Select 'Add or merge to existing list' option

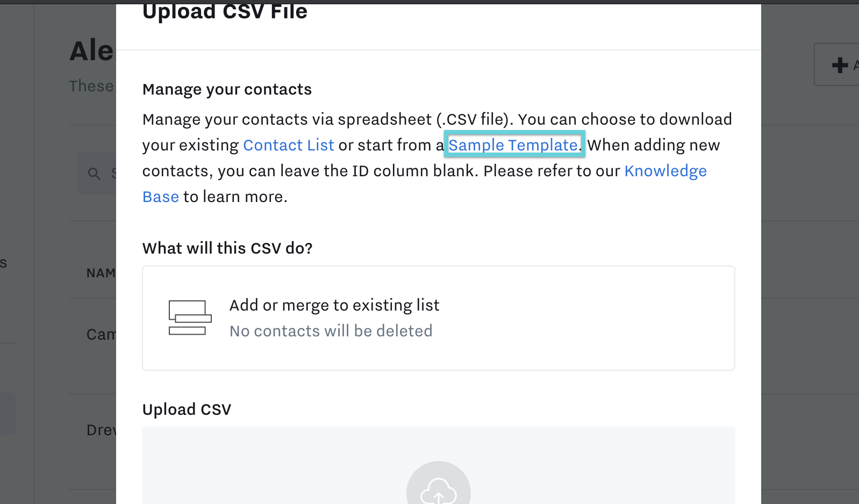tap(439, 318)
